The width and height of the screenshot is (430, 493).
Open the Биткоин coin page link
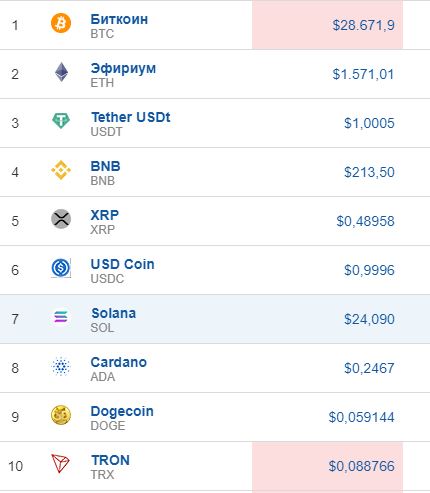pyautogui.click(x=119, y=19)
